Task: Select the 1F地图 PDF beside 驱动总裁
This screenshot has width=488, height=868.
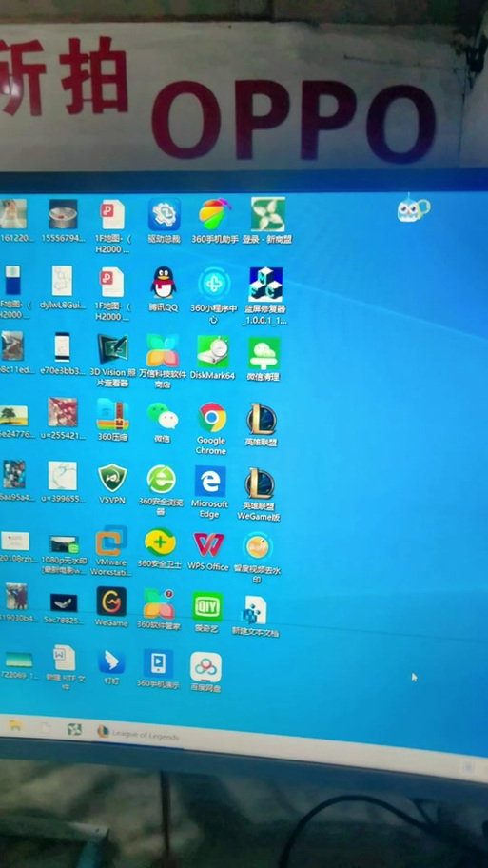Action: (x=112, y=227)
